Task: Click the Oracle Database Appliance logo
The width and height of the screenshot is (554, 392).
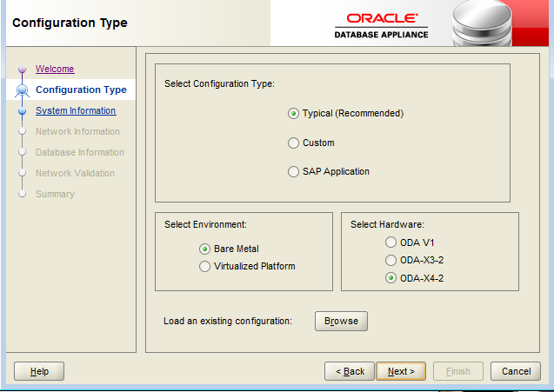Action: tap(381, 26)
